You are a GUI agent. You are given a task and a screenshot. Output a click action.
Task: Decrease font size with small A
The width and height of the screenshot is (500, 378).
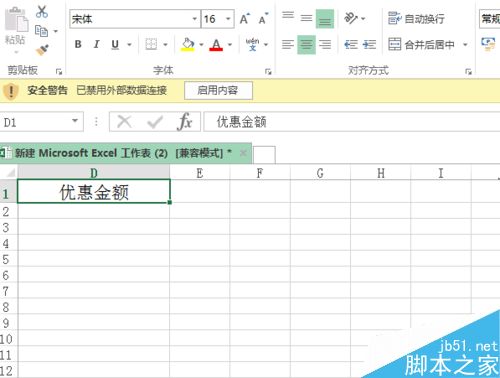click(x=263, y=19)
